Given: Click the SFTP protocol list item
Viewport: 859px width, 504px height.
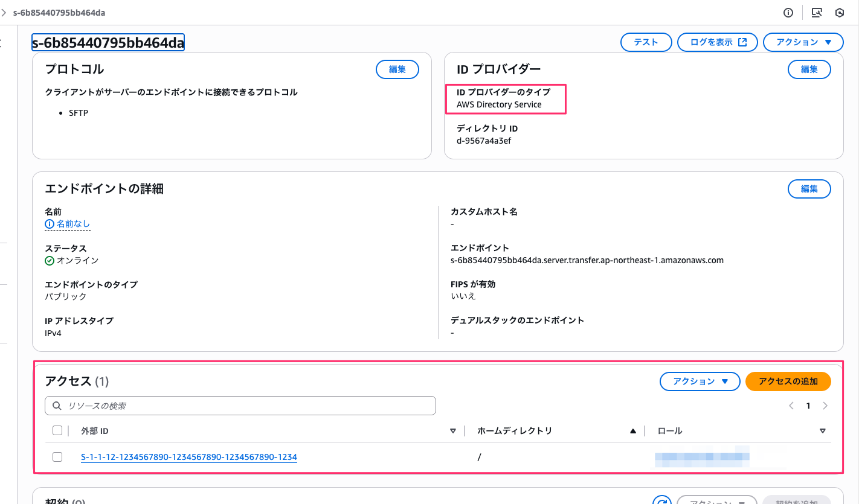Looking at the screenshot, I should pyautogui.click(x=79, y=113).
